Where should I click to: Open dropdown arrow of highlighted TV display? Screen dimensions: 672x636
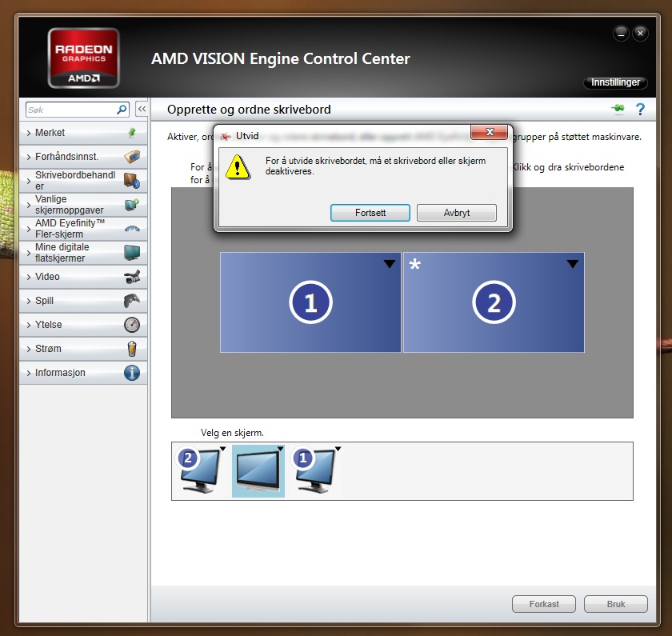[x=280, y=449]
